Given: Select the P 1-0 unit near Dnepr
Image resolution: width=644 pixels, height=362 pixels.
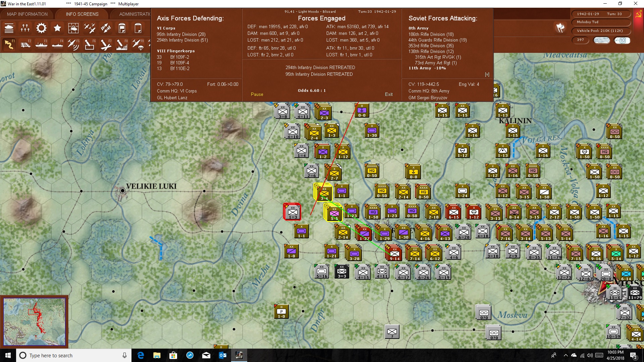Looking at the screenshot, I should 281,312.
